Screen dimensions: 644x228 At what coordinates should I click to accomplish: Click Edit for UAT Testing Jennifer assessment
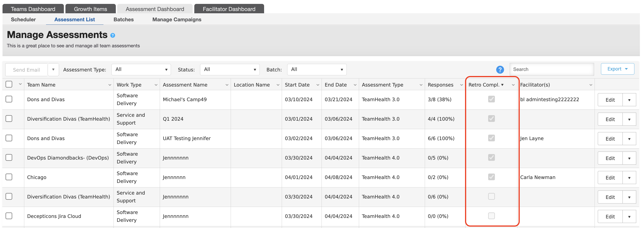(610, 139)
